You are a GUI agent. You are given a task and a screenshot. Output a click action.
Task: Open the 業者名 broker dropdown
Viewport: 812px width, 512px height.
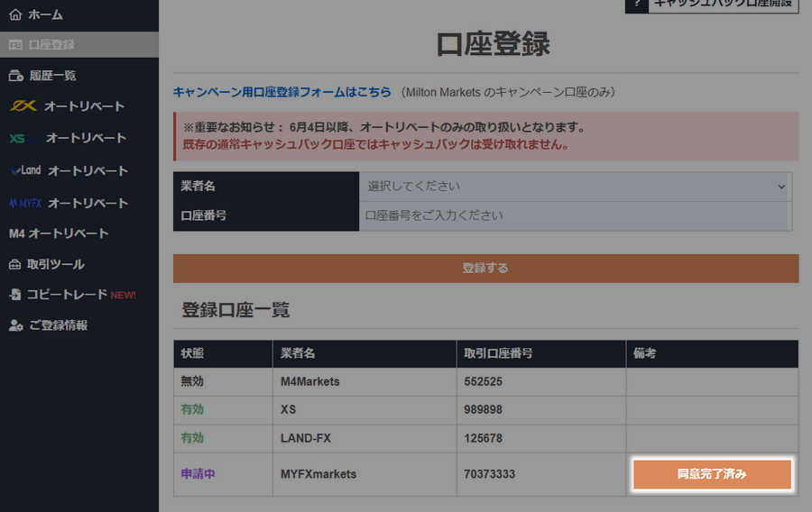tap(575, 187)
